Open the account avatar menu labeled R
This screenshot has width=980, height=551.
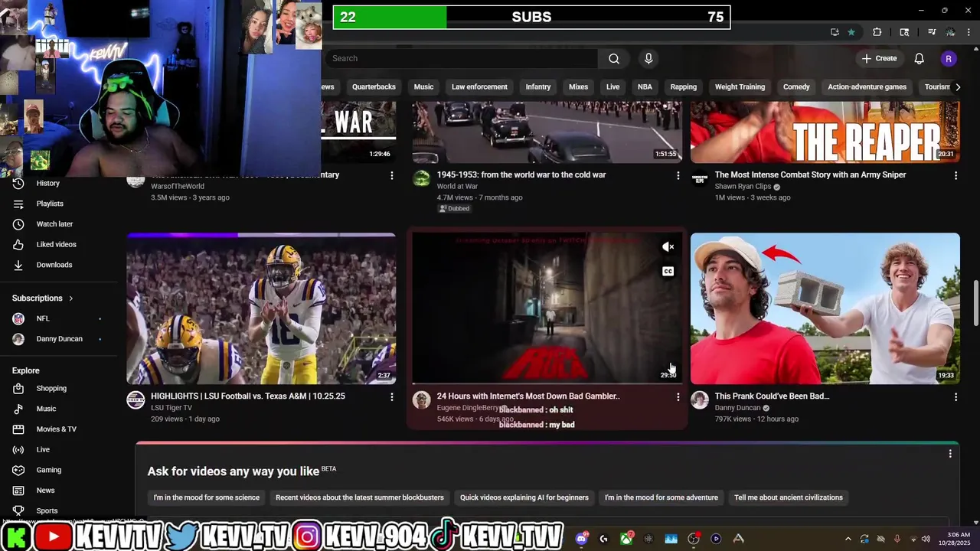coord(949,58)
